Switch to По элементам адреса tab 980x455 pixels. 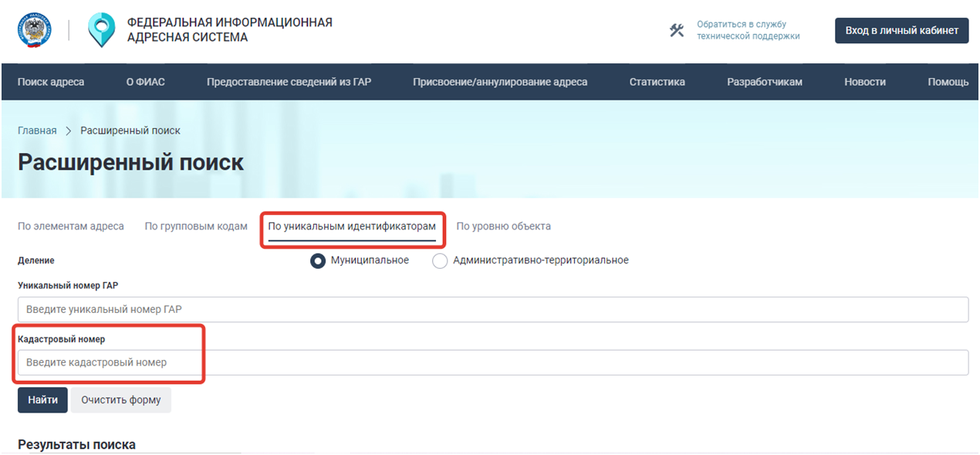tap(71, 226)
